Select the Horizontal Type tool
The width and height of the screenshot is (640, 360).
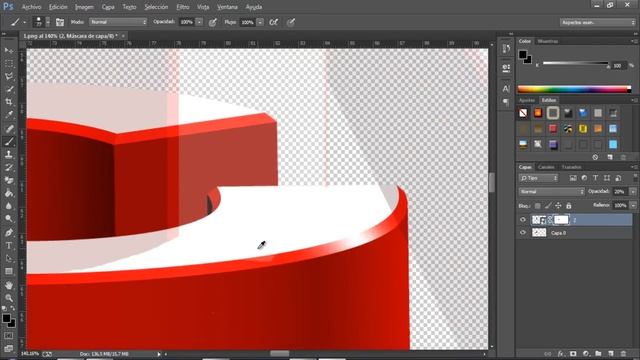(x=9, y=246)
